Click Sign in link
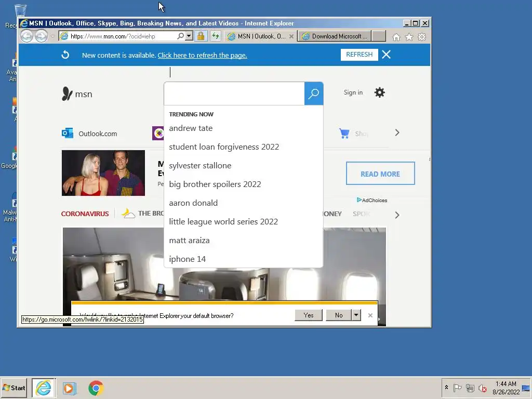Screen dimensions: 532x399 coord(353,92)
